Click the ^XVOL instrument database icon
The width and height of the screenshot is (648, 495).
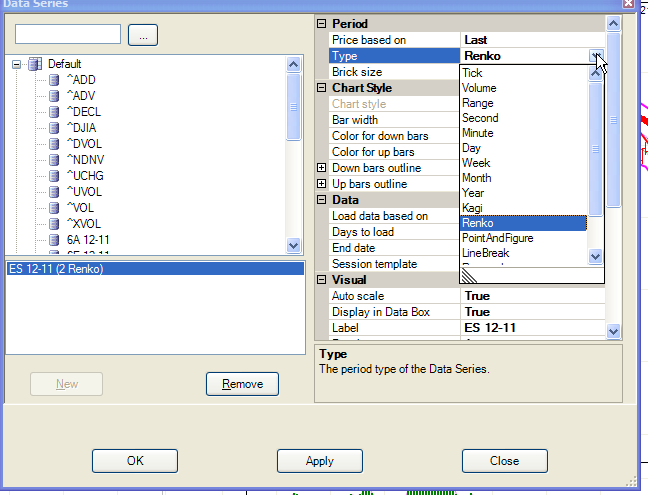point(54,224)
